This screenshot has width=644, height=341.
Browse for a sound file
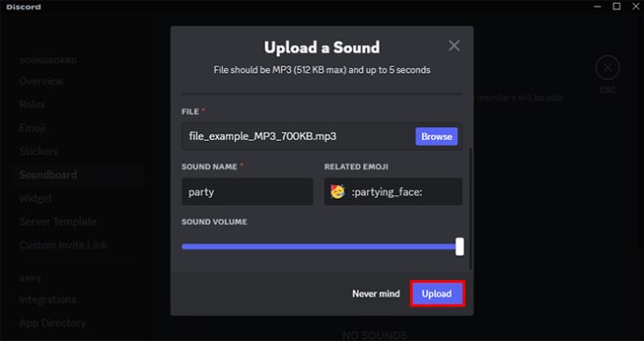click(437, 136)
